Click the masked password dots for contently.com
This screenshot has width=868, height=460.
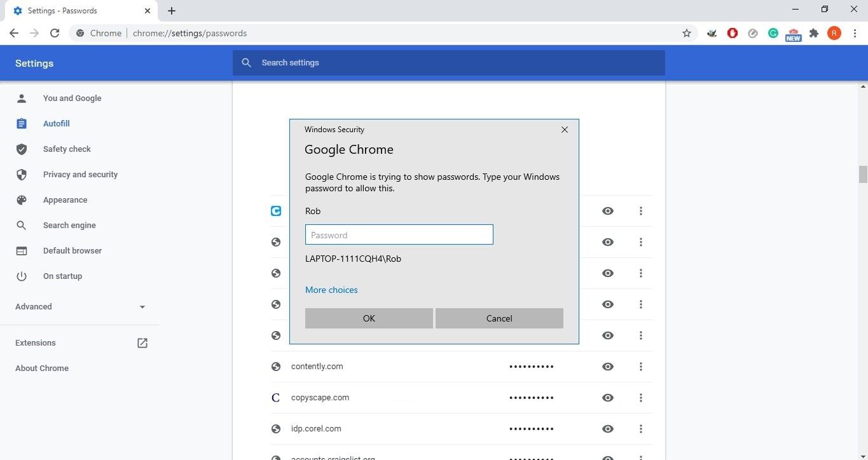click(x=532, y=367)
